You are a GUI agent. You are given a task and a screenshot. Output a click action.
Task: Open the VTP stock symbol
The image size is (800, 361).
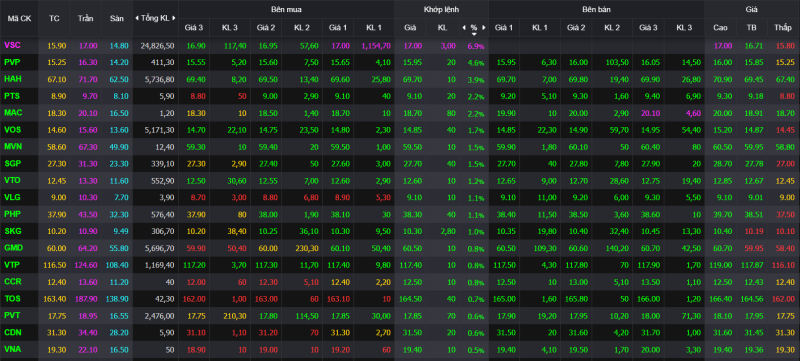click(x=12, y=265)
